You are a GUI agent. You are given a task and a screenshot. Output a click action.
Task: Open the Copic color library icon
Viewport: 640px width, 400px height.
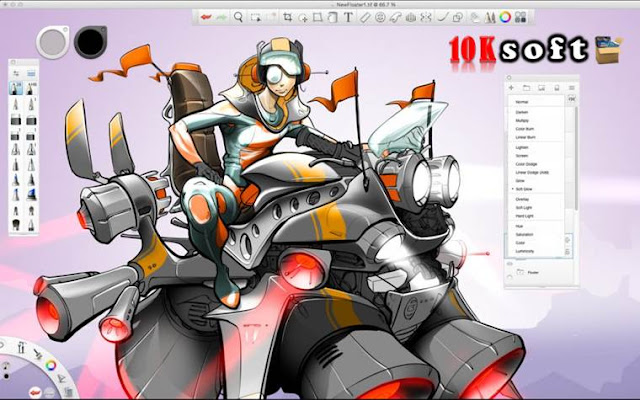point(520,17)
